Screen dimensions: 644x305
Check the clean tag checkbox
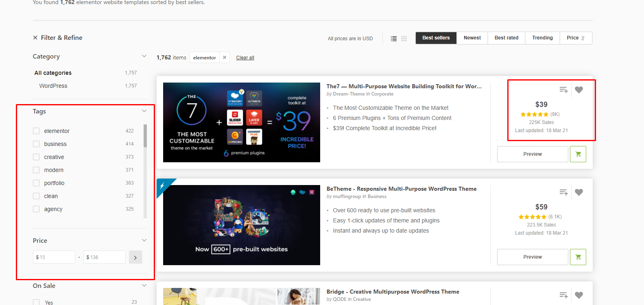(x=36, y=196)
